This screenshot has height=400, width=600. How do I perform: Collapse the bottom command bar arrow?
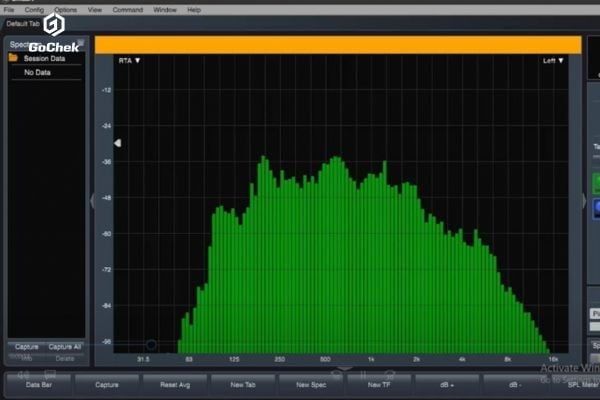click(344, 369)
